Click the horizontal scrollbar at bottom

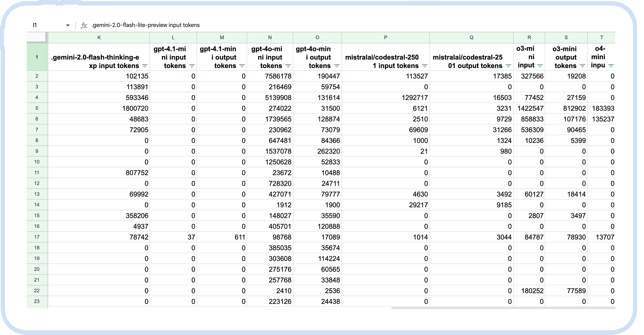[x=503, y=308]
